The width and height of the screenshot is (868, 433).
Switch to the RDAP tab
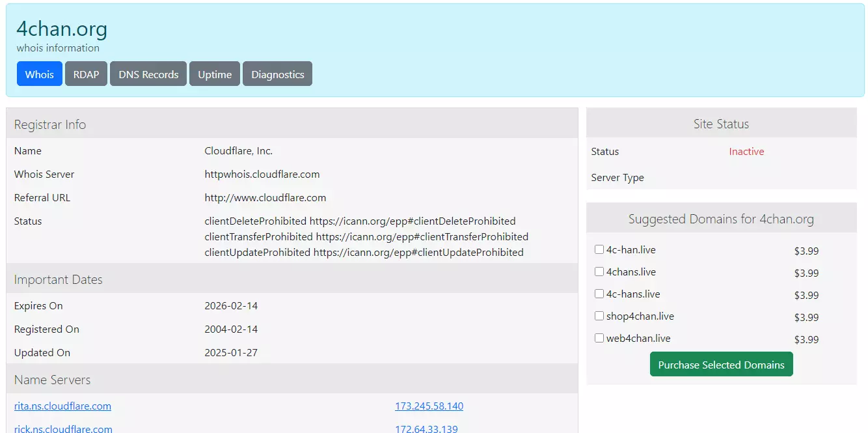point(86,74)
